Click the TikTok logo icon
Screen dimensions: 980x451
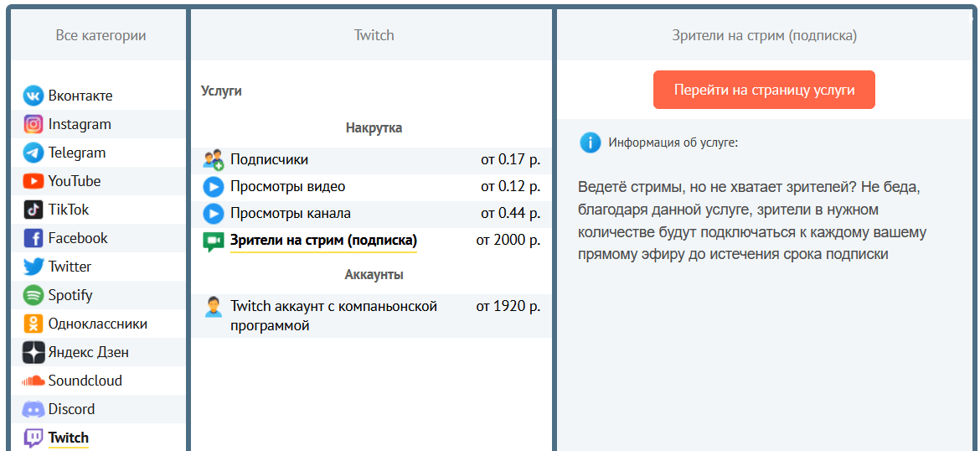tap(34, 210)
